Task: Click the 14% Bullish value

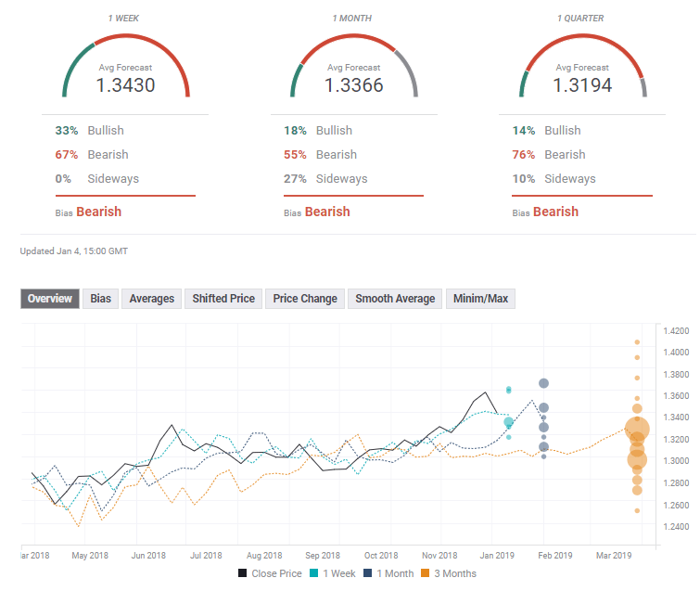Action: [x=524, y=131]
